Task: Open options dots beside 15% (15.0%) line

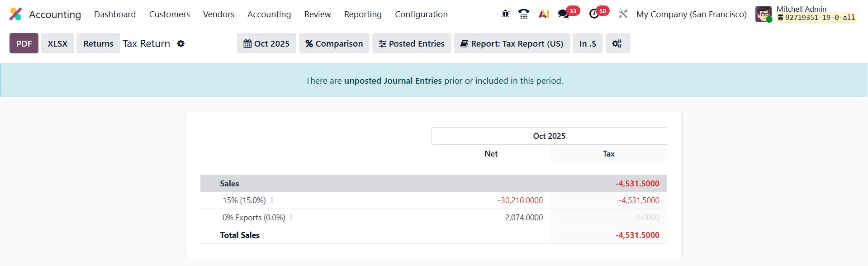Action: pos(272,200)
